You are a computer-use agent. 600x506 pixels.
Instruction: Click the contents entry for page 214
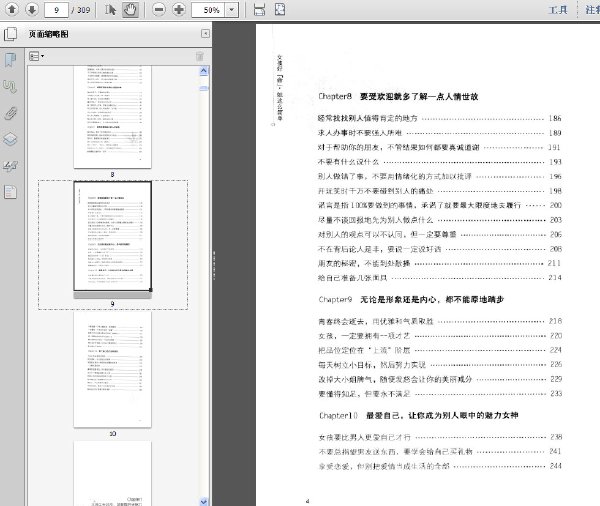pos(440,277)
